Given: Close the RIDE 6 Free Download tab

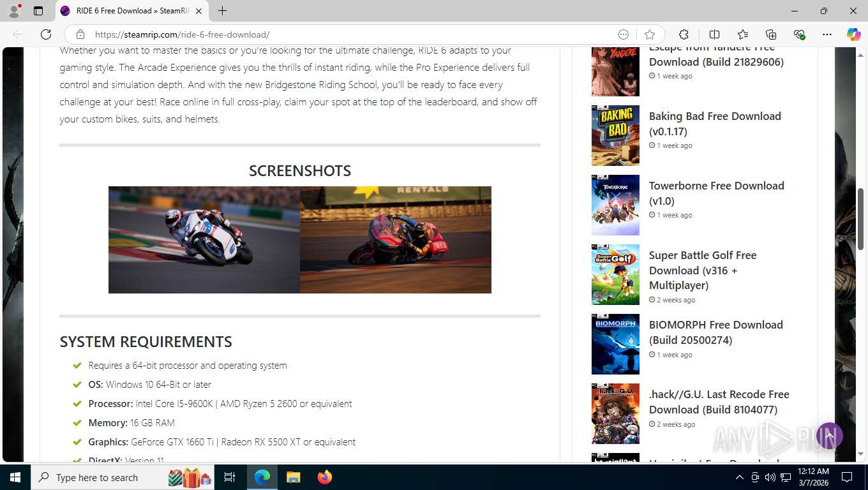Looking at the screenshot, I should click(198, 11).
